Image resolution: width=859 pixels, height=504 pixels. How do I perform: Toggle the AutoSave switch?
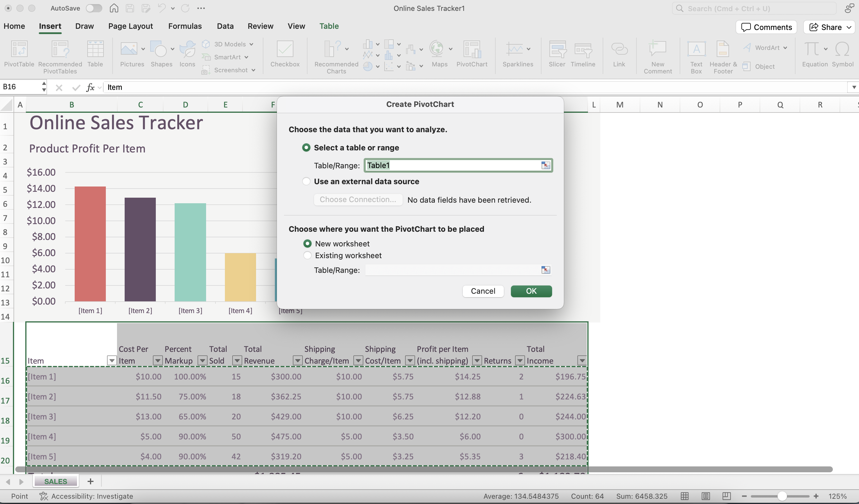94,8
